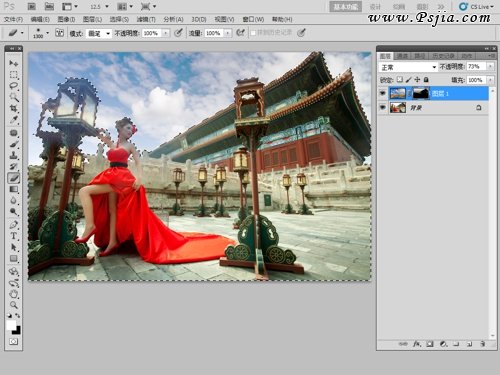500x375 pixels.
Task: Open the 图层(L) menu
Action: [x=92, y=19]
